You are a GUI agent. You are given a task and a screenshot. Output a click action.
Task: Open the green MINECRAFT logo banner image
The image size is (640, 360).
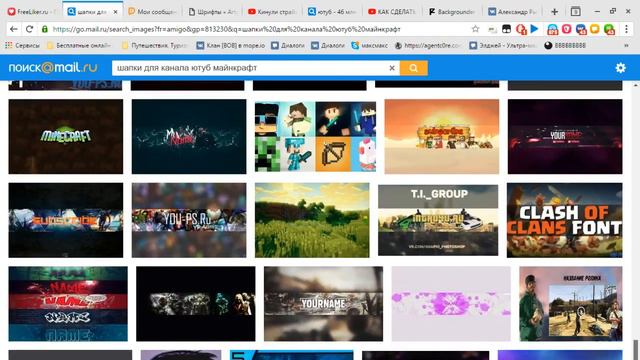click(66, 136)
